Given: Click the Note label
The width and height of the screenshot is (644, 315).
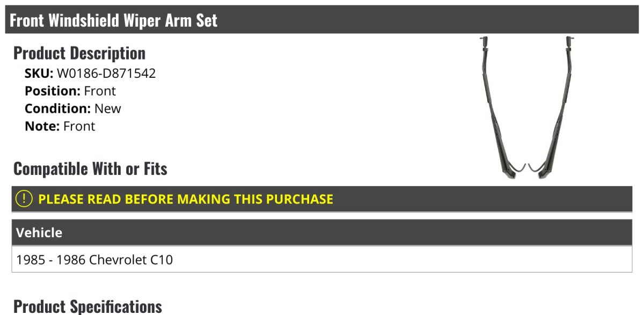Looking at the screenshot, I should point(42,126).
